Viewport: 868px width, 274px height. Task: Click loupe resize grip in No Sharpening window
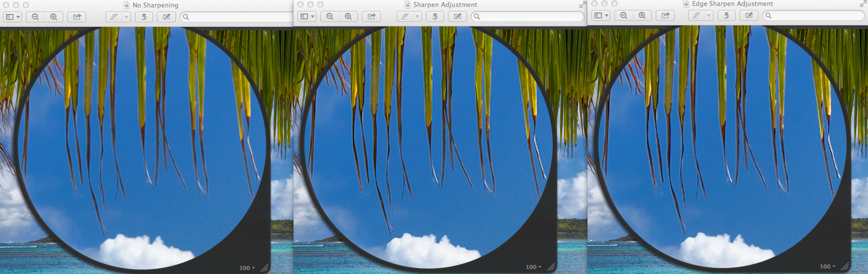click(x=265, y=268)
